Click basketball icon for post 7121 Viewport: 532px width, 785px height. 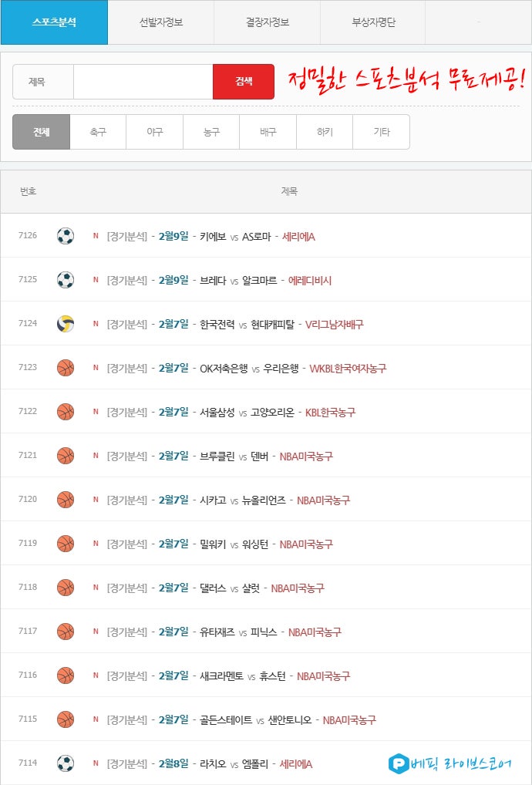pos(66,456)
